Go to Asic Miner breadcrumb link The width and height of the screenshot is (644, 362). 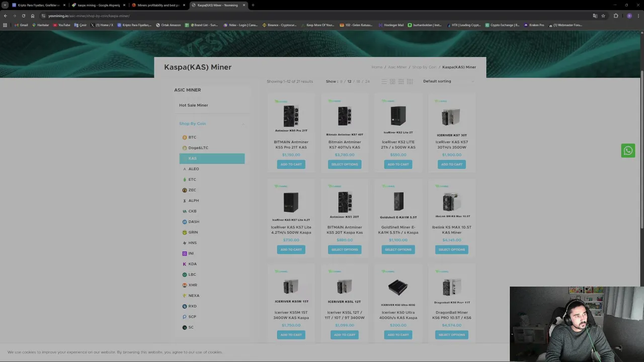click(x=397, y=67)
